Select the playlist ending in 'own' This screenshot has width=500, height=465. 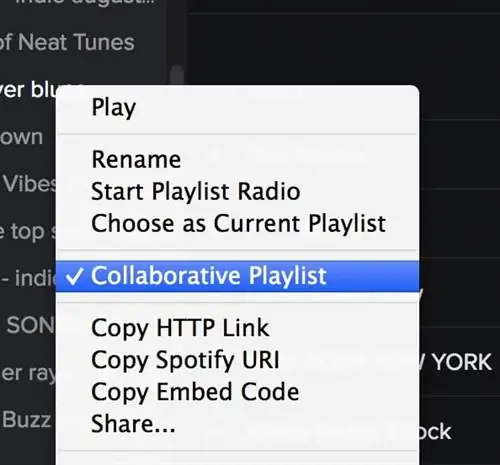coord(21,137)
